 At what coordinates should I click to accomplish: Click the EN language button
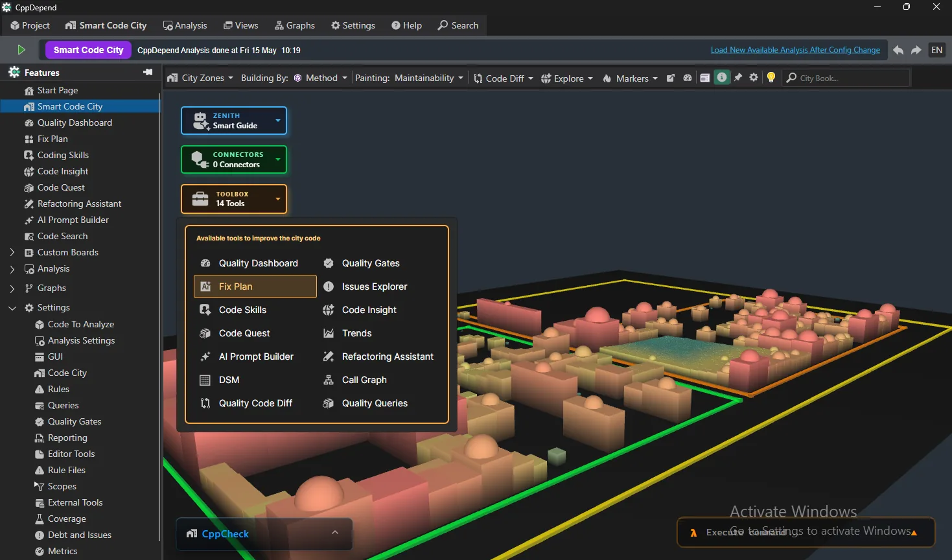(x=937, y=50)
